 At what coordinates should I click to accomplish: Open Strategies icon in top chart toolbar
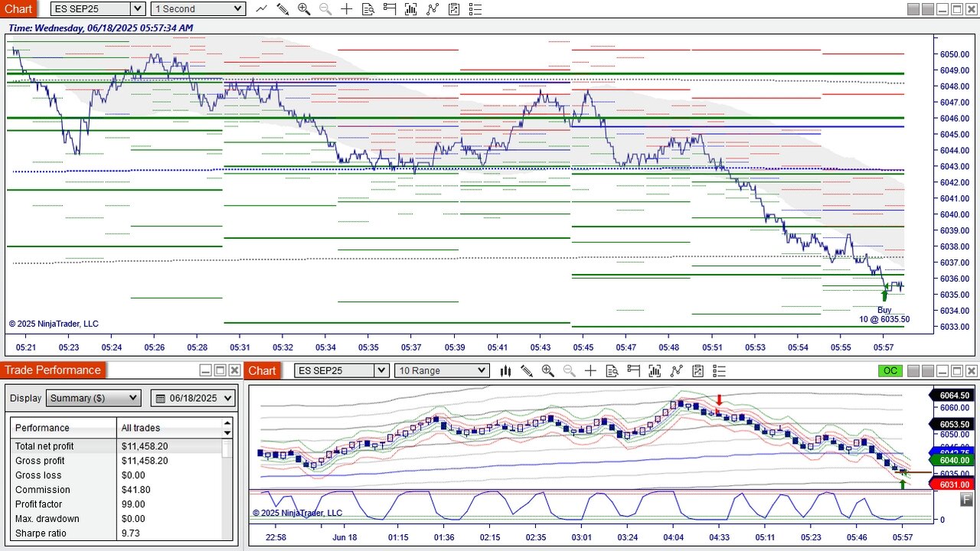[454, 9]
